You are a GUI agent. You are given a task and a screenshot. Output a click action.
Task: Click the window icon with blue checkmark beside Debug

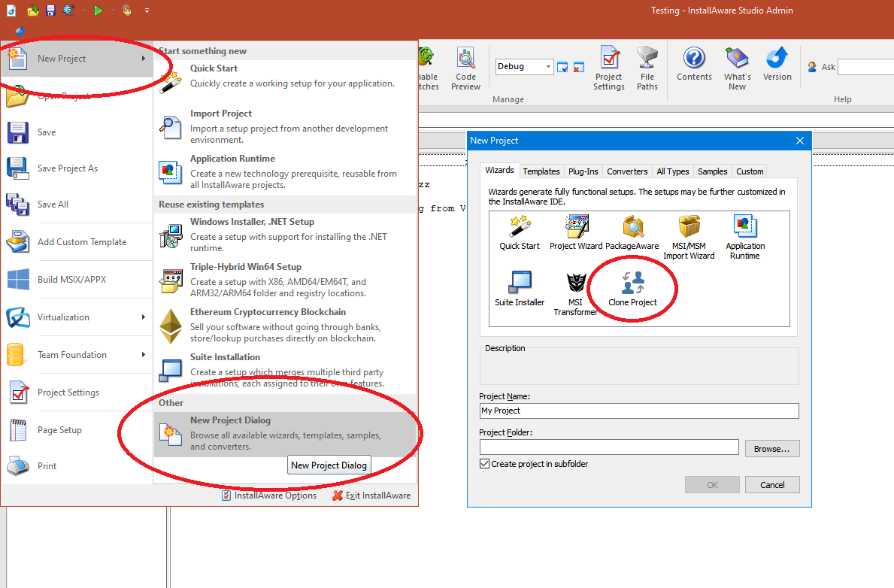pos(562,68)
